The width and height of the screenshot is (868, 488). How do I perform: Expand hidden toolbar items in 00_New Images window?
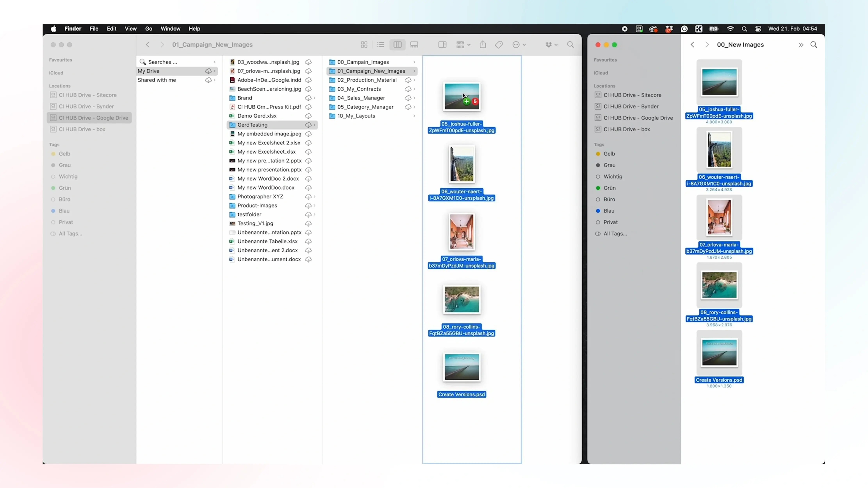[801, 45]
